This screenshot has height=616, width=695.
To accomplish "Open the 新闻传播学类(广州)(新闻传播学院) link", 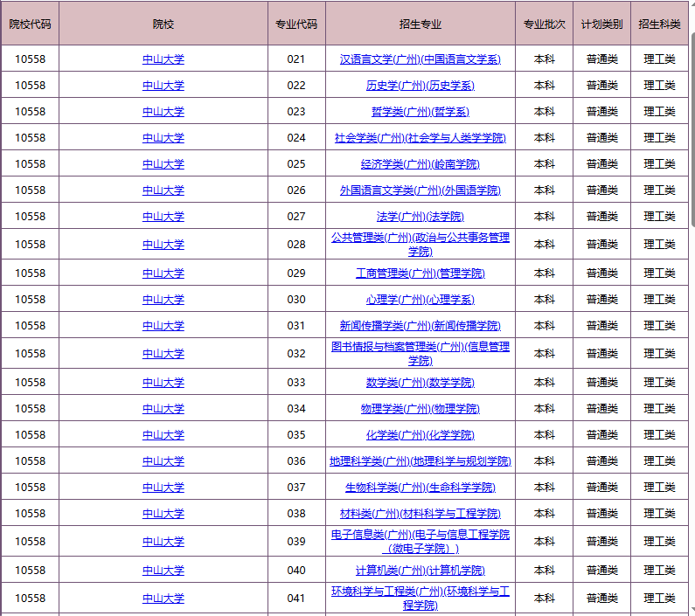I will 420,326.
